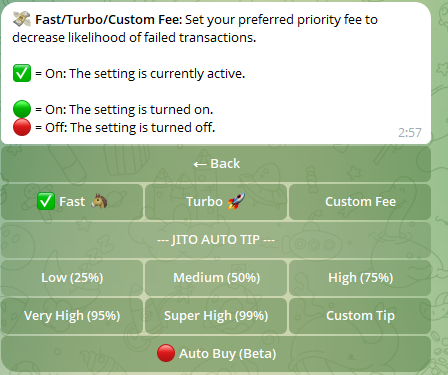Choose Medium (50%) Jito tip

(x=216, y=278)
